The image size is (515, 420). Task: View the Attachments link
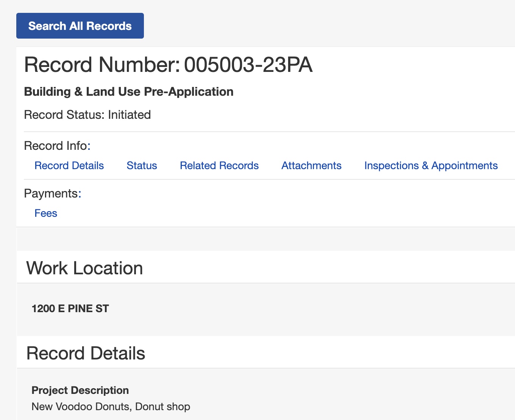click(x=311, y=166)
